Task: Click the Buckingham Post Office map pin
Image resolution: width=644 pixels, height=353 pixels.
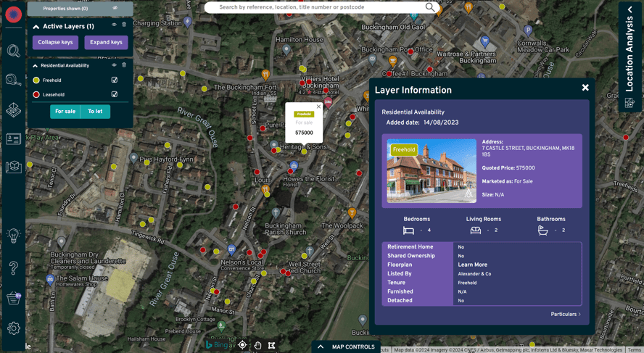Action: [x=372, y=59]
